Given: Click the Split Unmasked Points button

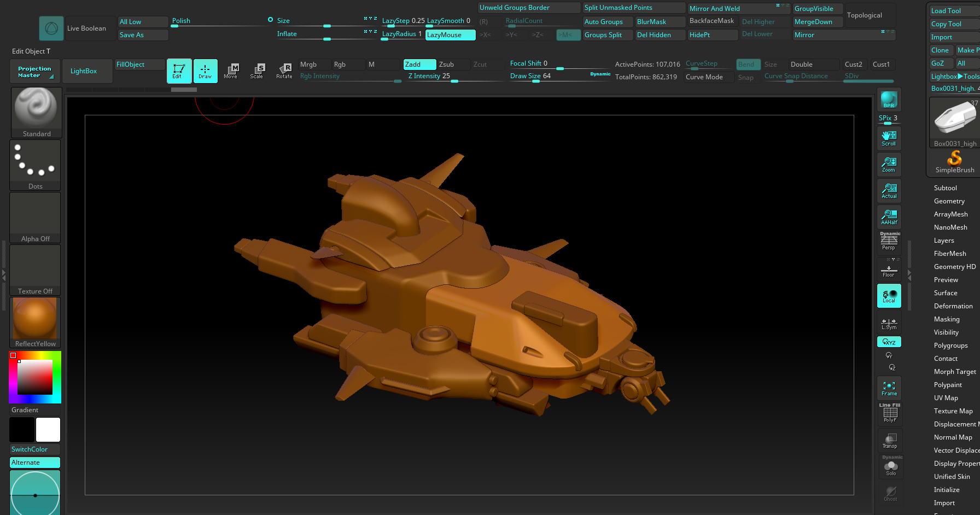Looking at the screenshot, I should [634, 8].
